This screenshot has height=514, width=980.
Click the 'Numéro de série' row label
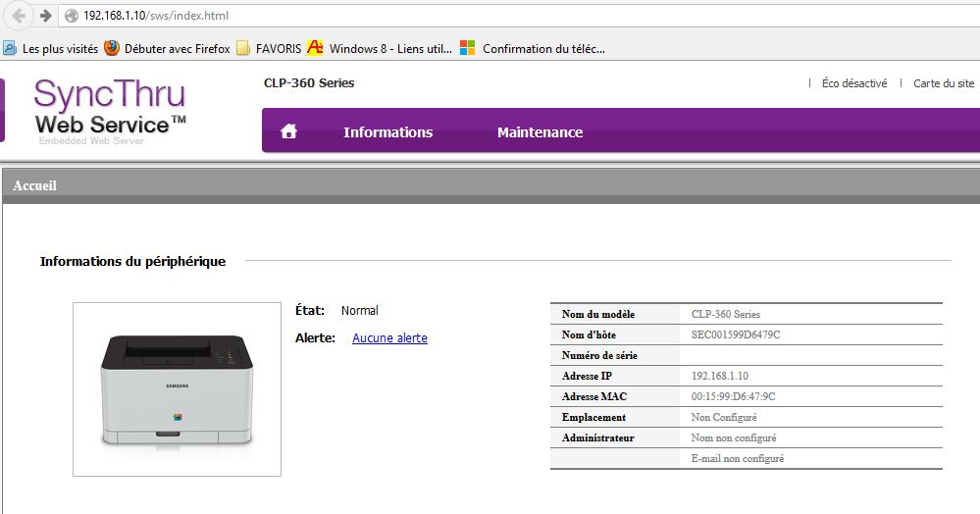click(x=599, y=355)
